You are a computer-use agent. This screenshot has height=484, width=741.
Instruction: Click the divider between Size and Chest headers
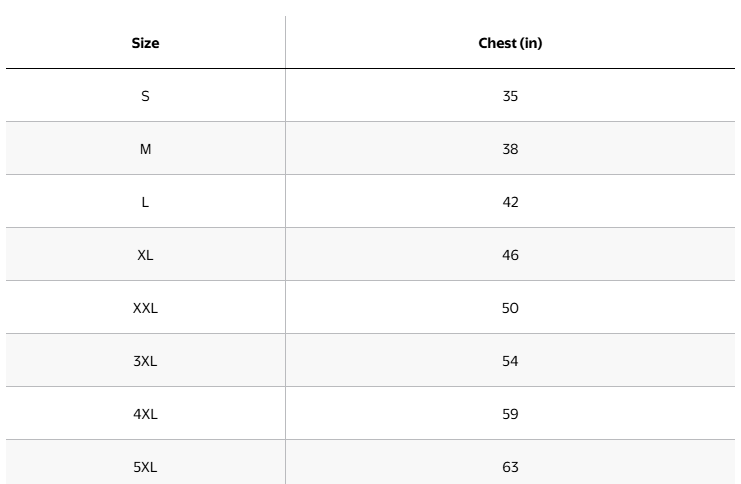click(x=285, y=43)
